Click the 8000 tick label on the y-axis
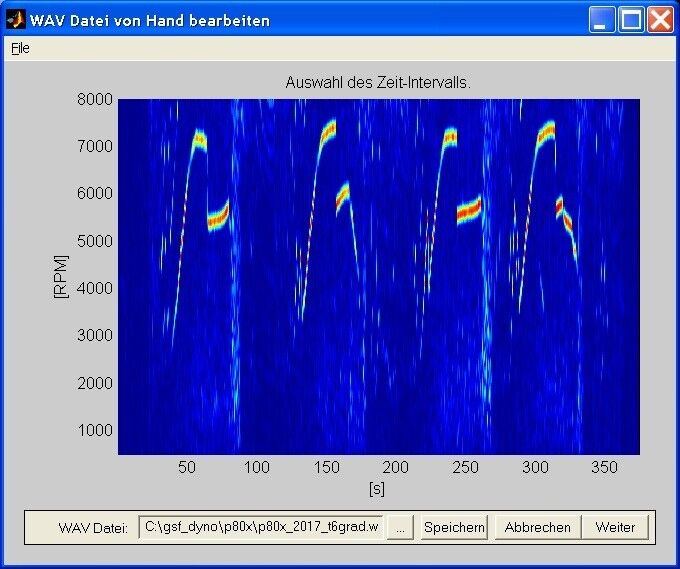The width and height of the screenshot is (680, 569). (94, 99)
